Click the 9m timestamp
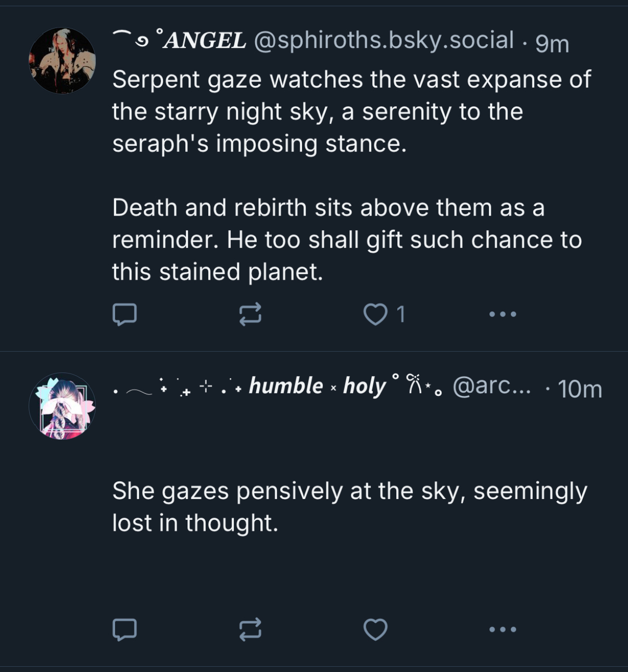This screenshot has height=672, width=628. click(x=552, y=43)
